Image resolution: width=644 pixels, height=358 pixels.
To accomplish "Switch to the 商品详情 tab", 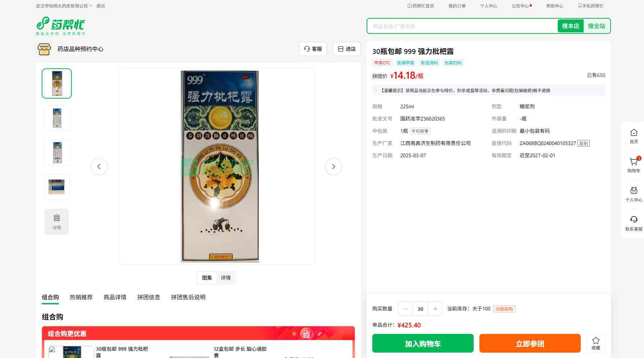I will [x=115, y=297].
